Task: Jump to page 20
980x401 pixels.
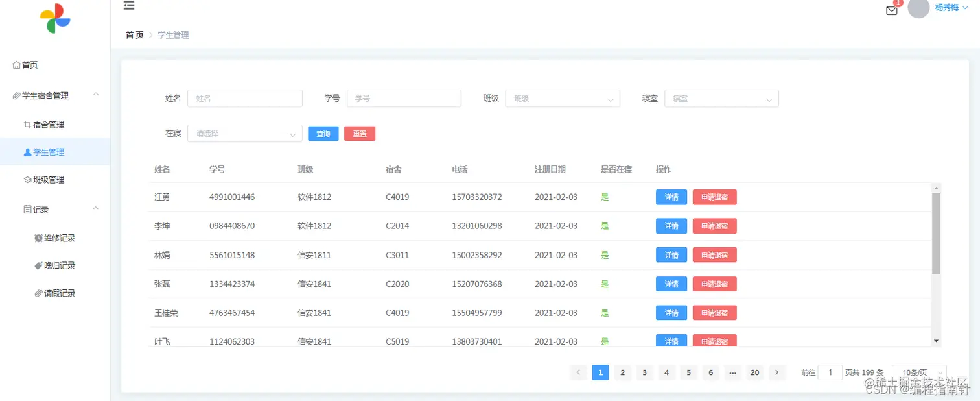Action: pos(755,372)
